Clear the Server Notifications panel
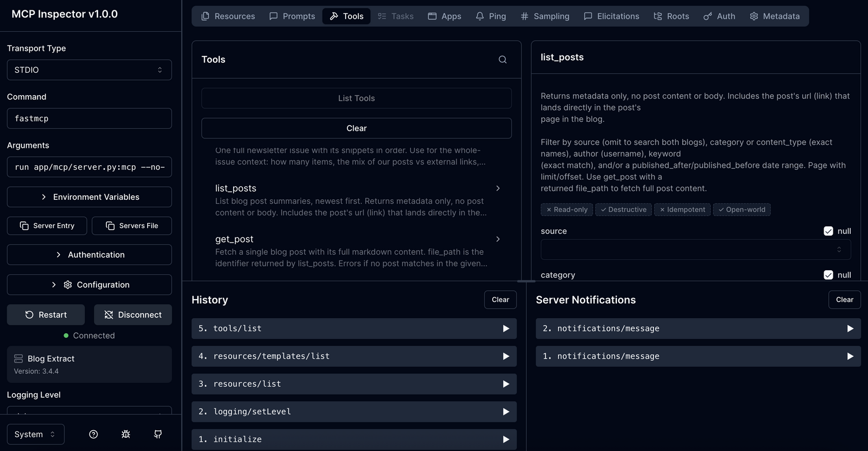The image size is (868, 451). click(844, 300)
